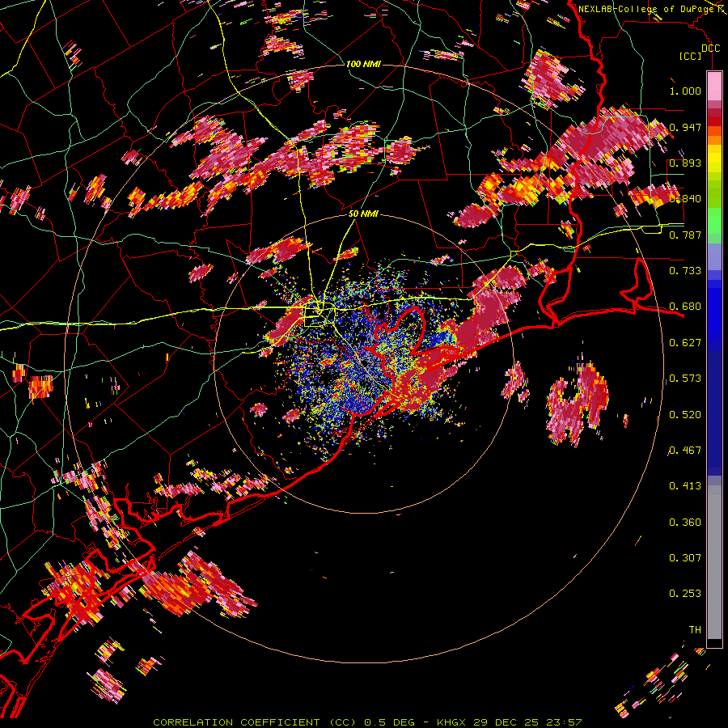728x728 pixels.
Task: Pick the orange swatch below 0.947
Action: (x=714, y=140)
